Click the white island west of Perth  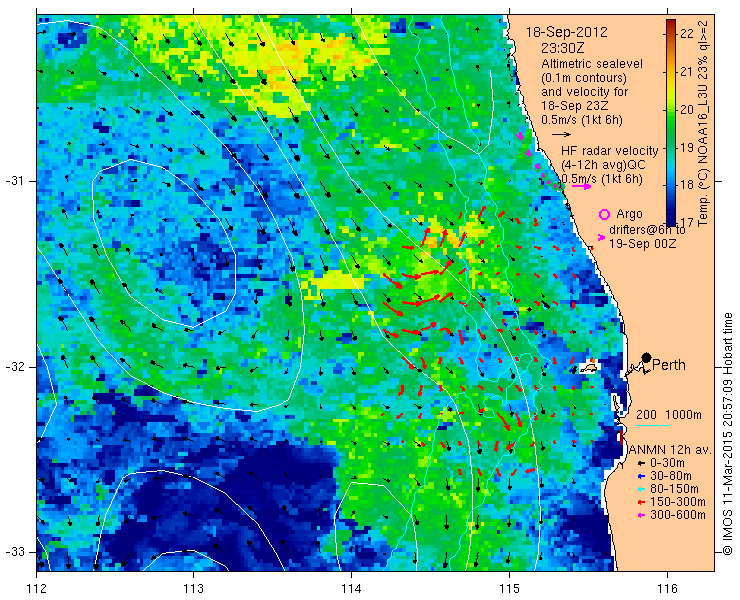pyautogui.click(x=589, y=367)
